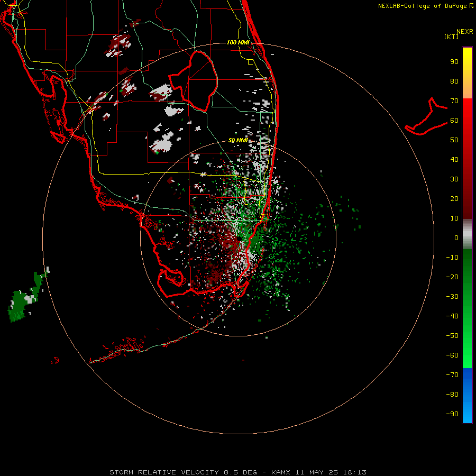Click the -70 value on velocity scale

452,375
